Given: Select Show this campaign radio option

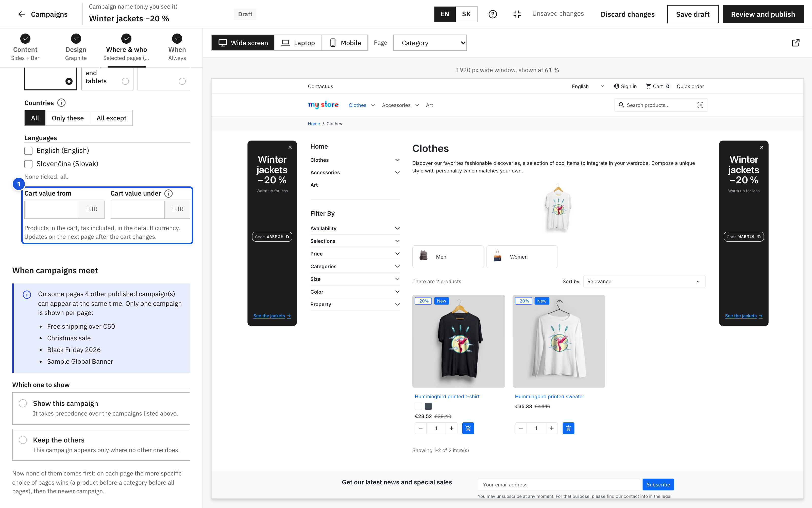Looking at the screenshot, I should 23,403.
